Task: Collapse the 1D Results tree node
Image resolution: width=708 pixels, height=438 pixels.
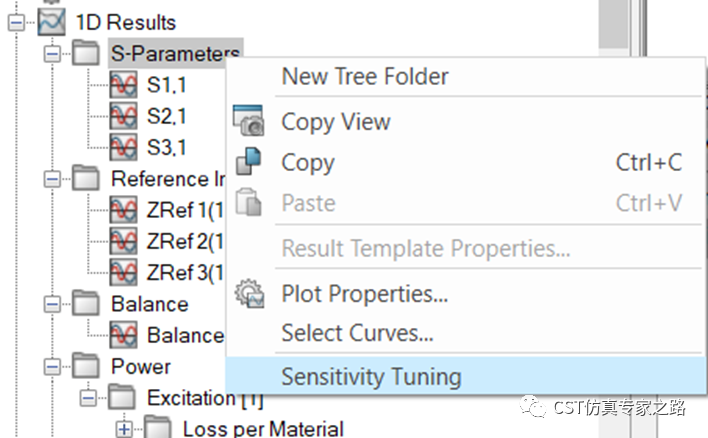Action: pyautogui.click(x=17, y=22)
